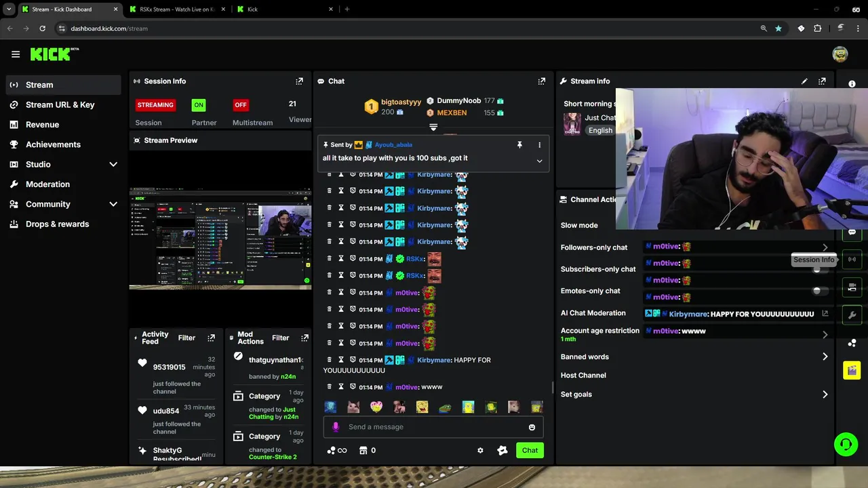The width and height of the screenshot is (868, 488).
Task: Bookmark page with the star icon
Action: (778, 28)
